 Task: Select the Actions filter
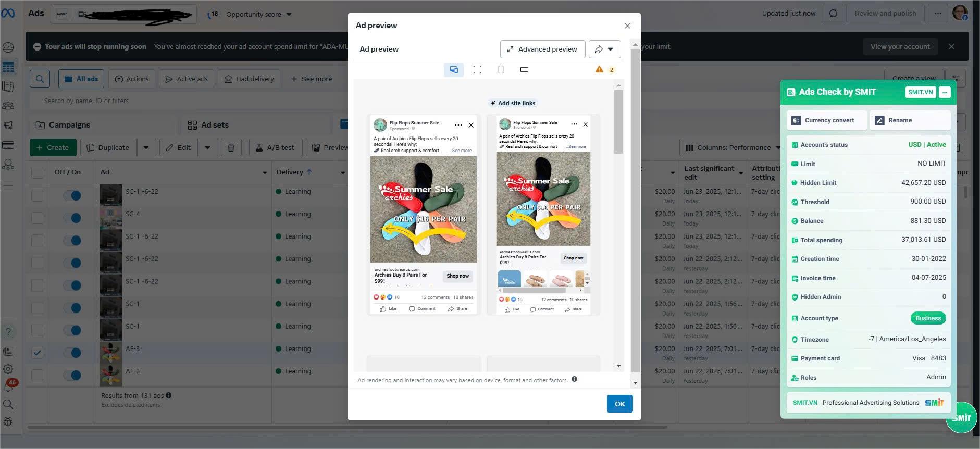point(132,79)
